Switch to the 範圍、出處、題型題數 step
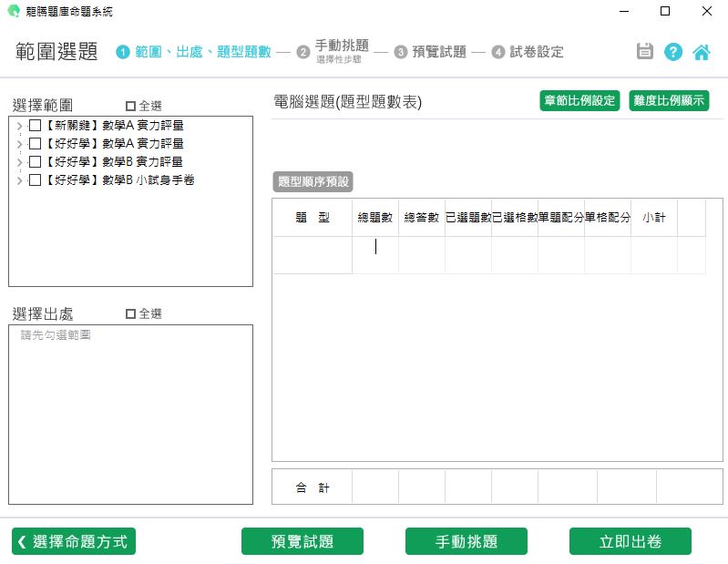The image size is (728, 564). 202,53
